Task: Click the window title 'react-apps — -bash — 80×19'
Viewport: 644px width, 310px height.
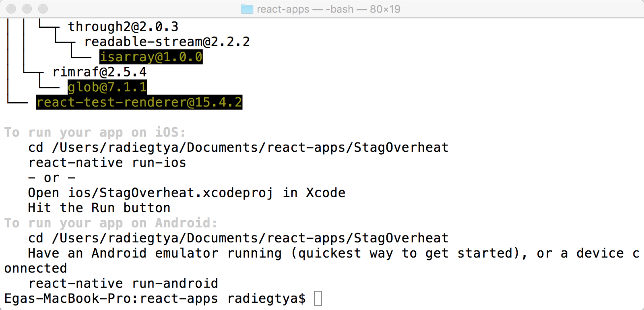Action: tap(328, 9)
